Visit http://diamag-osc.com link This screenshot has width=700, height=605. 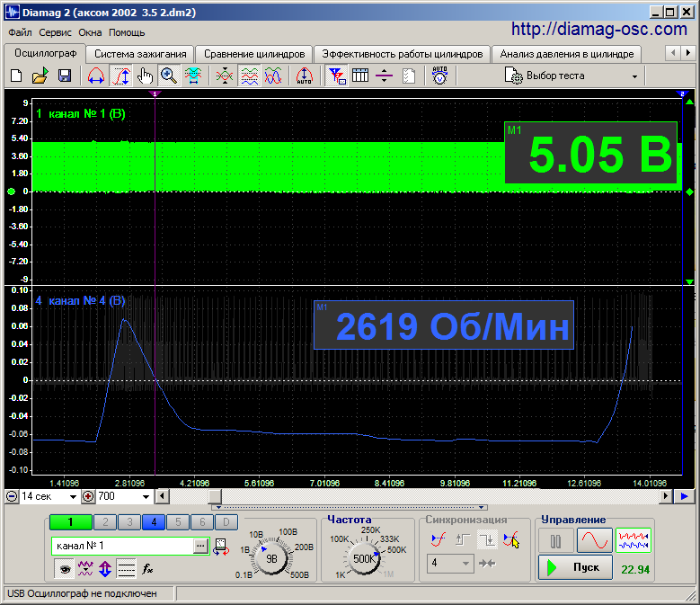(x=599, y=30)
